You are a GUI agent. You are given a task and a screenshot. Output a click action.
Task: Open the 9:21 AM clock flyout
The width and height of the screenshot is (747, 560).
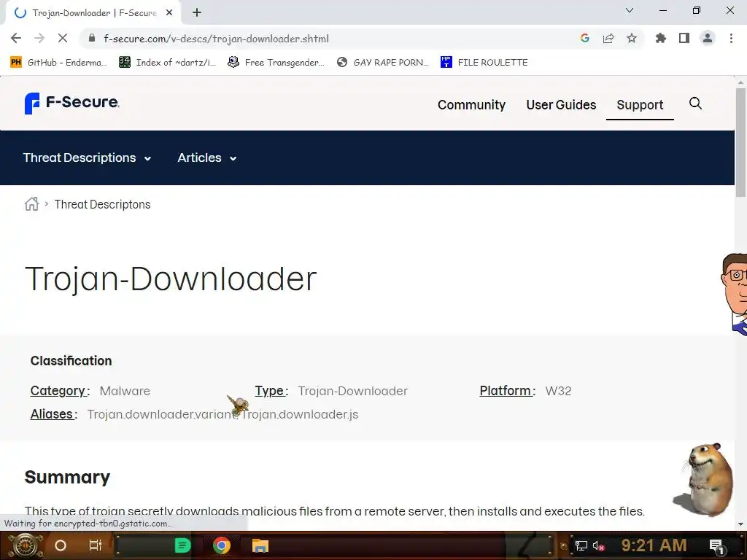coord(654,545)
